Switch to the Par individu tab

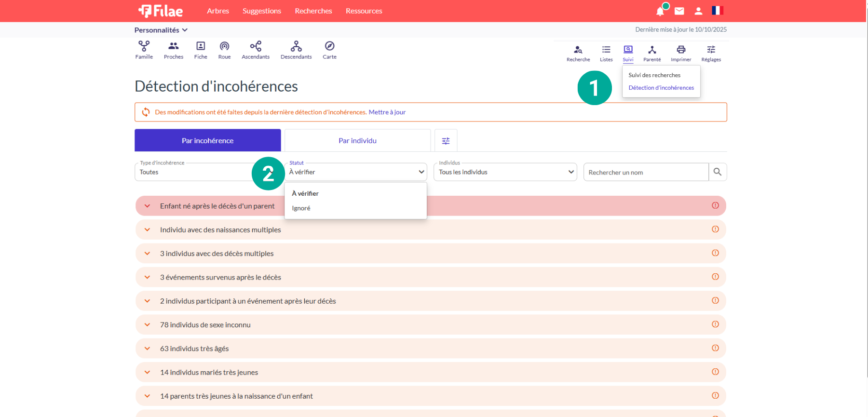[x=357, y=141]
